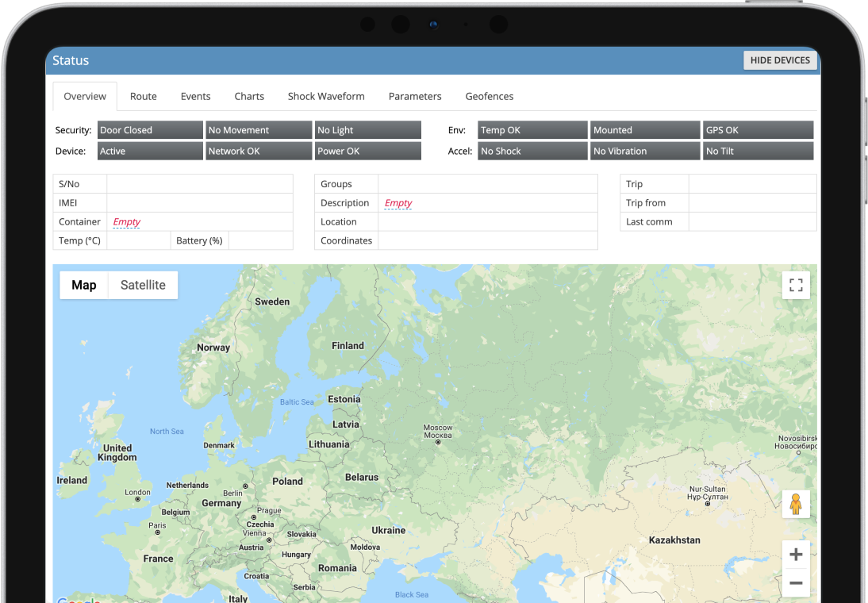Click the No Vibration status indicator
The width and height of the screenshot is (868, 603).
(645, 152)
